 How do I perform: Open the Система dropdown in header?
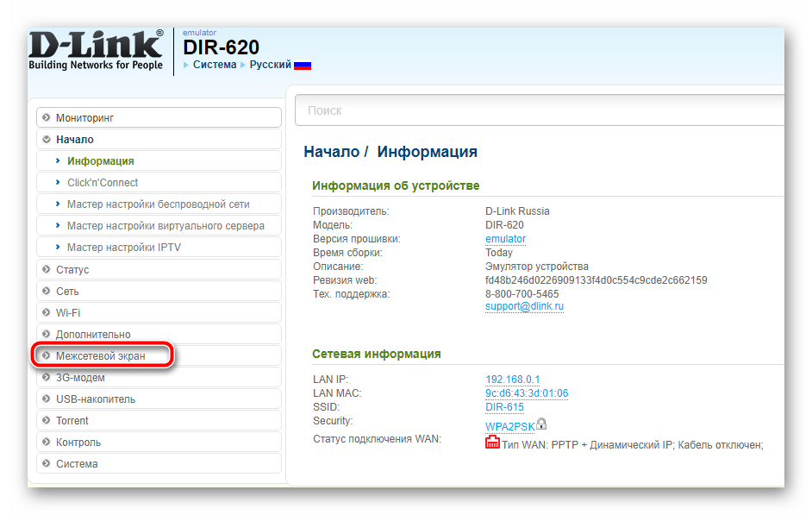pyautogui.click(x=214, y=65)
